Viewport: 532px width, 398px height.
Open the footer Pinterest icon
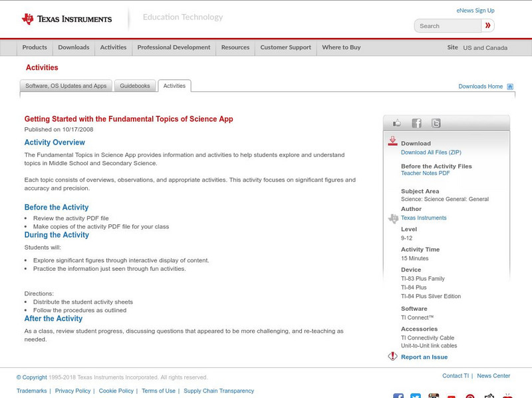click(470, 396)
